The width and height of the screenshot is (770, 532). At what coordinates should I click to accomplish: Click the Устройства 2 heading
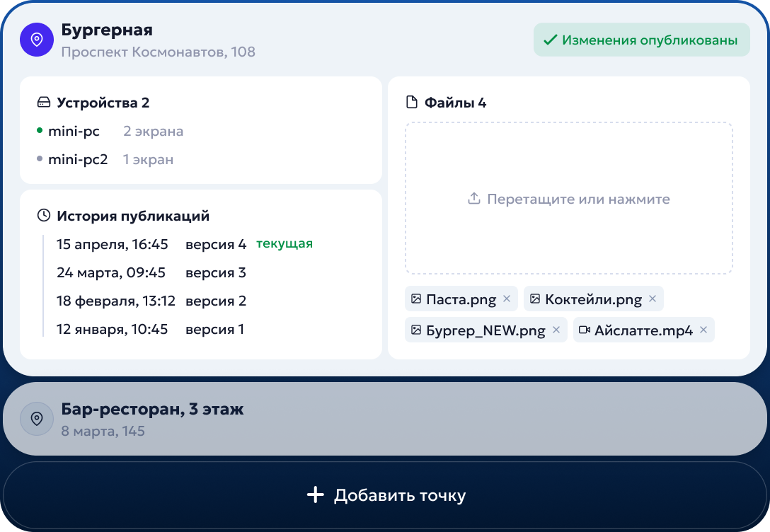click(103, 103)
